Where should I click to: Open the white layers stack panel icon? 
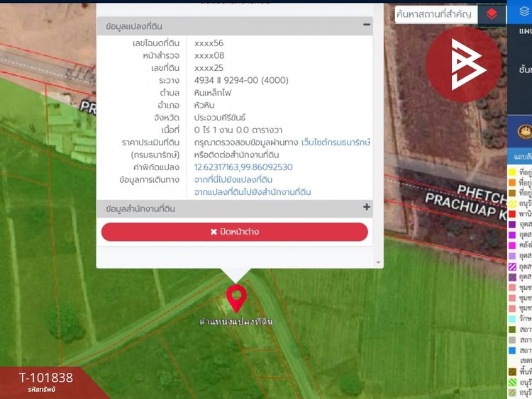524,11
